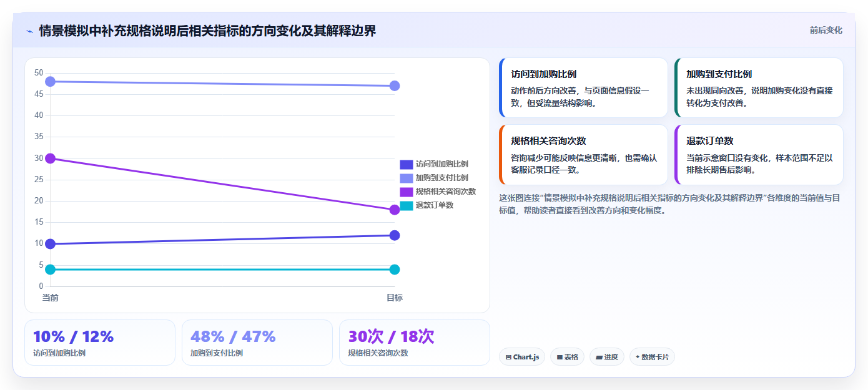Select the 进度 tag chip
Image resolution: width=868 pixels, height=390 pixels.
(x=606, y=357)
